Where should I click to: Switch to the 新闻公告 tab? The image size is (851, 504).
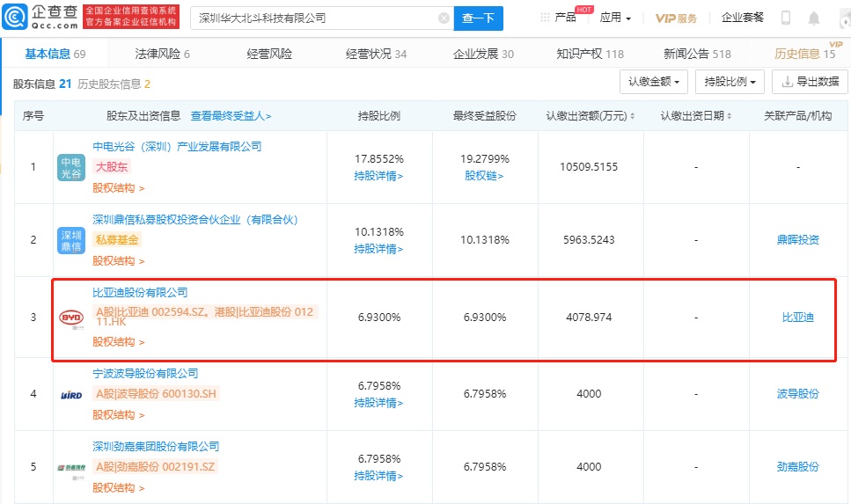tap(697, 54)
